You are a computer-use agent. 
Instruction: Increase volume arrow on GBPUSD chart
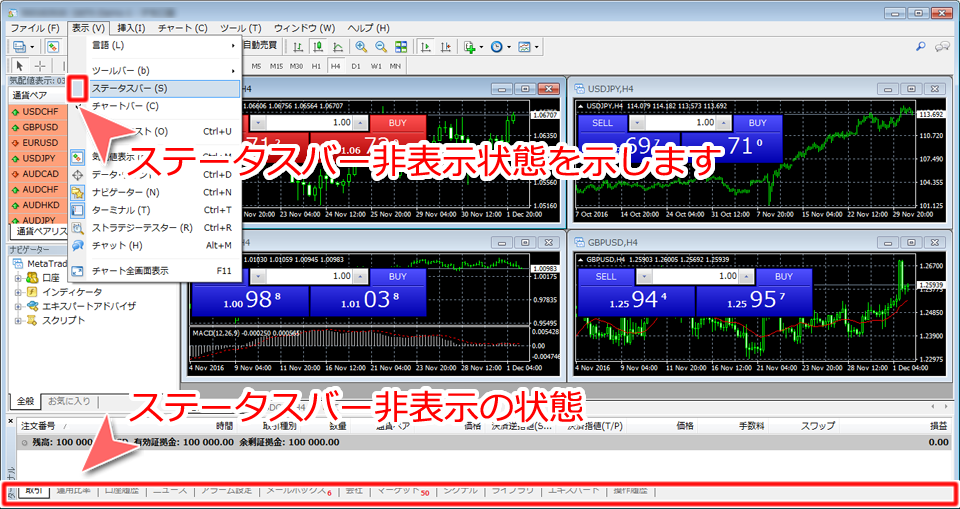(x=746, y=277)
